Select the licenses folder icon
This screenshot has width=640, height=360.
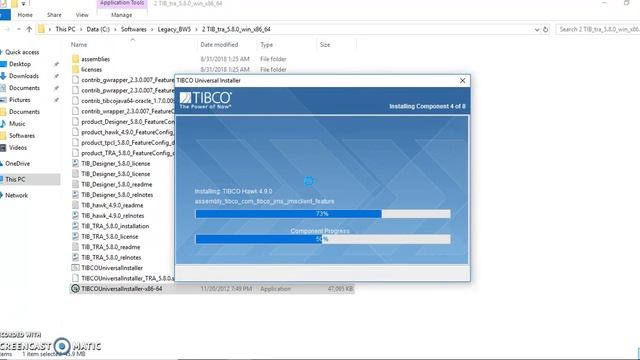click(x=75, y=69)
